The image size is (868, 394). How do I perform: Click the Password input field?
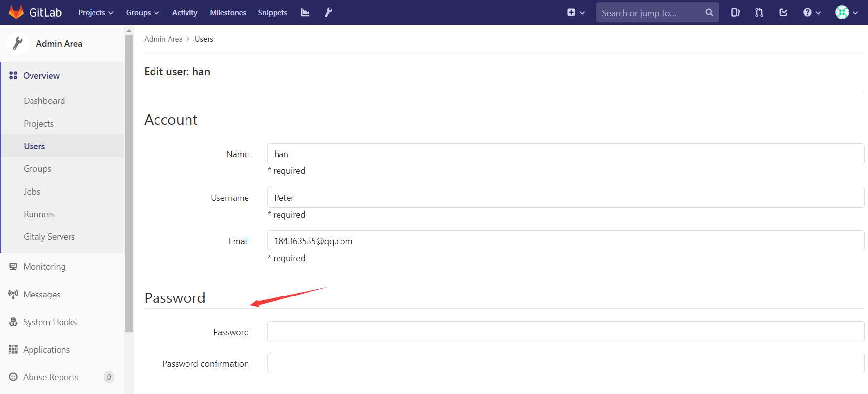[x=565, y=331]
